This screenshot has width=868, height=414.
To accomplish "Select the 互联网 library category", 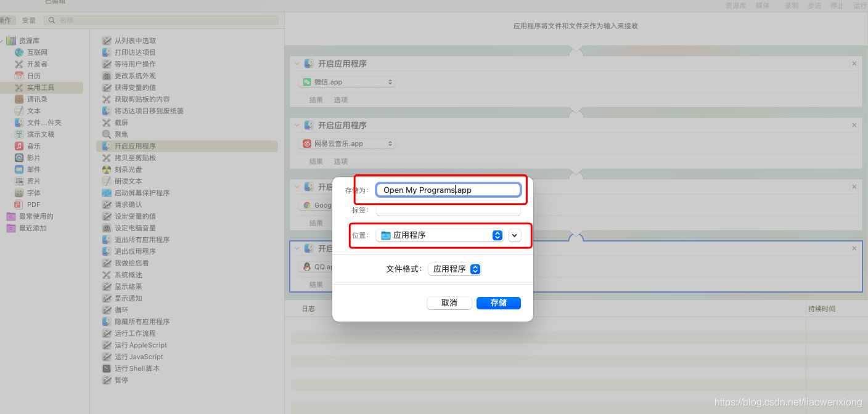I will (x=37, y=52).
